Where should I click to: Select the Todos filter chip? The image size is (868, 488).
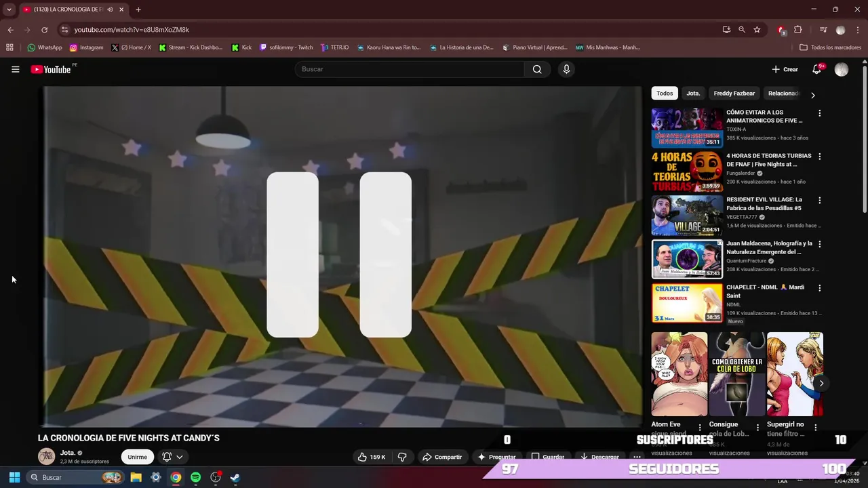pos(665,94)
